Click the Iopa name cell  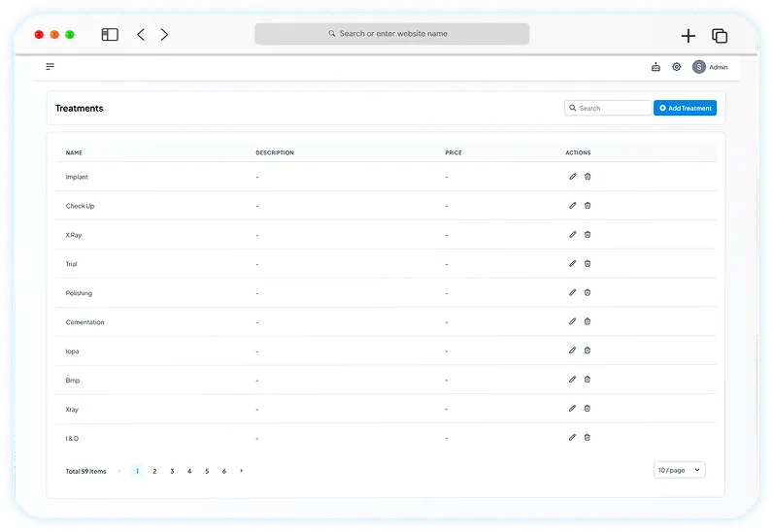point(72,351)
